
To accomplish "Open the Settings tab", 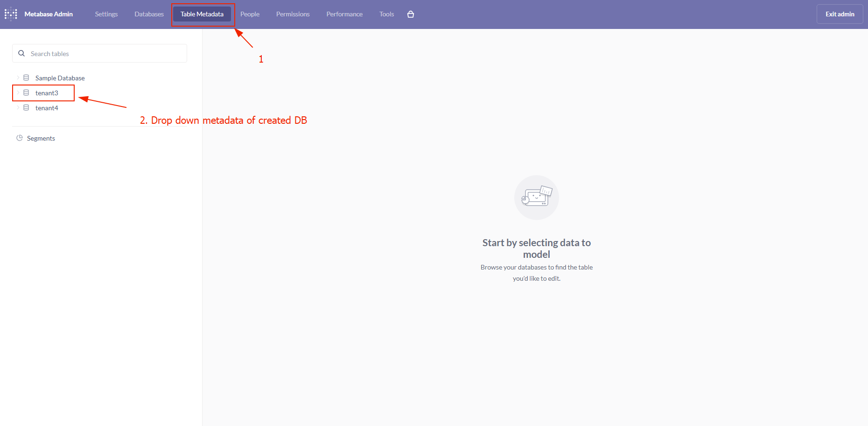I will (106, 14).
